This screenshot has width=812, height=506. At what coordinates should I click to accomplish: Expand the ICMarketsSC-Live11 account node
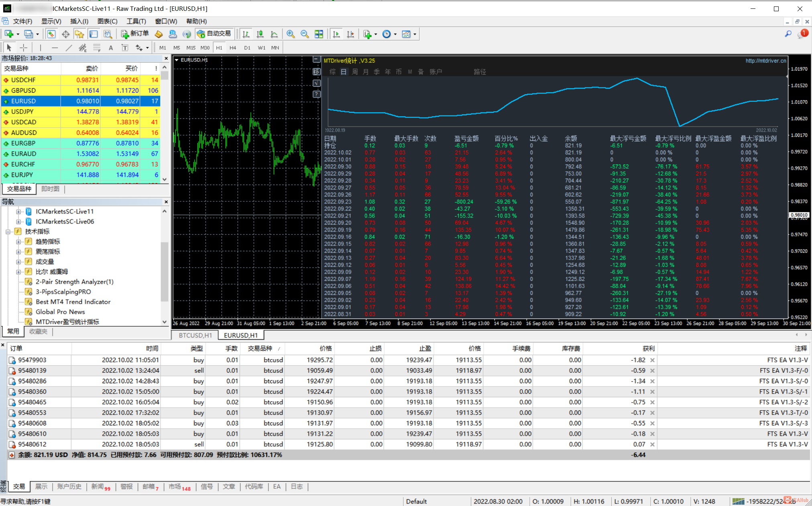pyautogui.click(x=18, y=211)
